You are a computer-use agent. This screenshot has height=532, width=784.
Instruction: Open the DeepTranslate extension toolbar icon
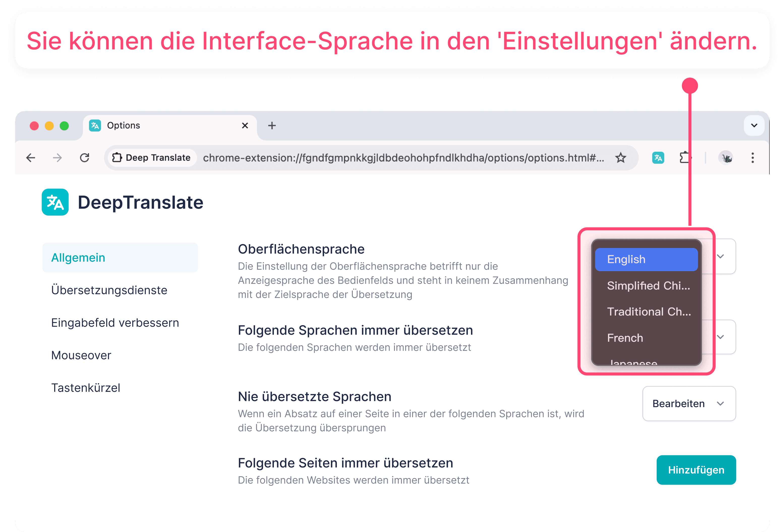tap(658, 158)
